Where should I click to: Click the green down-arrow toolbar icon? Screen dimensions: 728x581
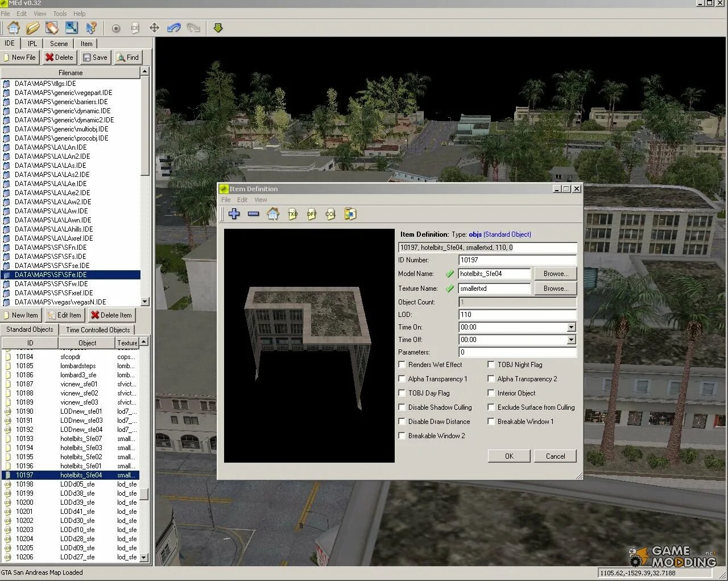[218, 28]
